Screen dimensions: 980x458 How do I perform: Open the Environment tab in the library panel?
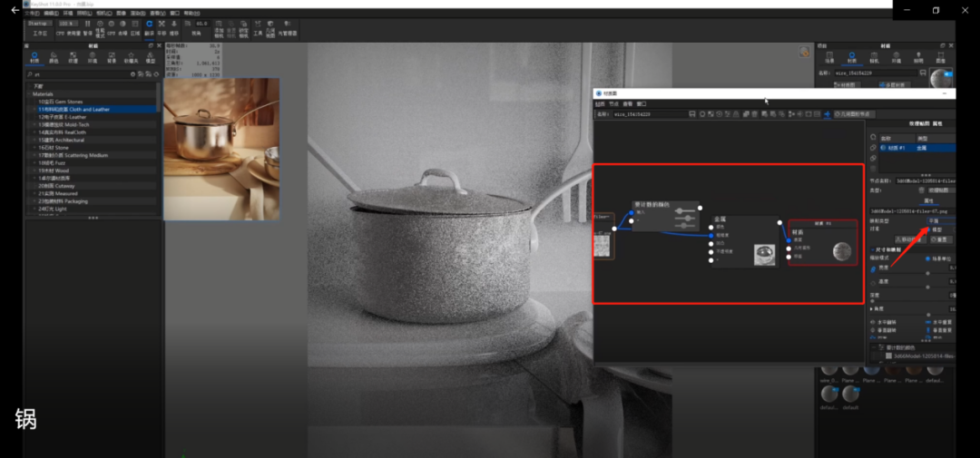coord(93,58)
